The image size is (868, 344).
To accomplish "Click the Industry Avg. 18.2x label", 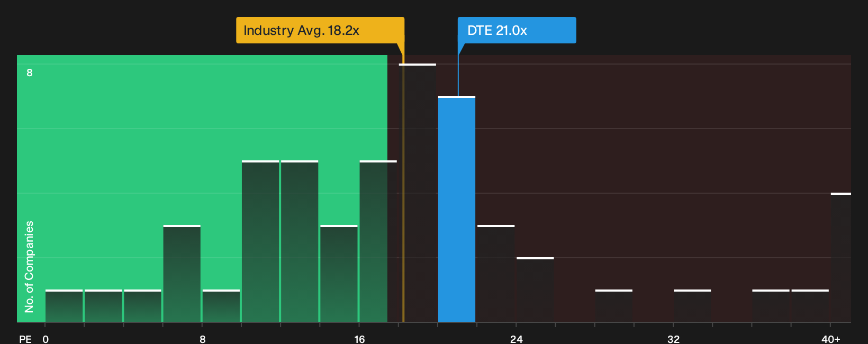I will (320, 30).
